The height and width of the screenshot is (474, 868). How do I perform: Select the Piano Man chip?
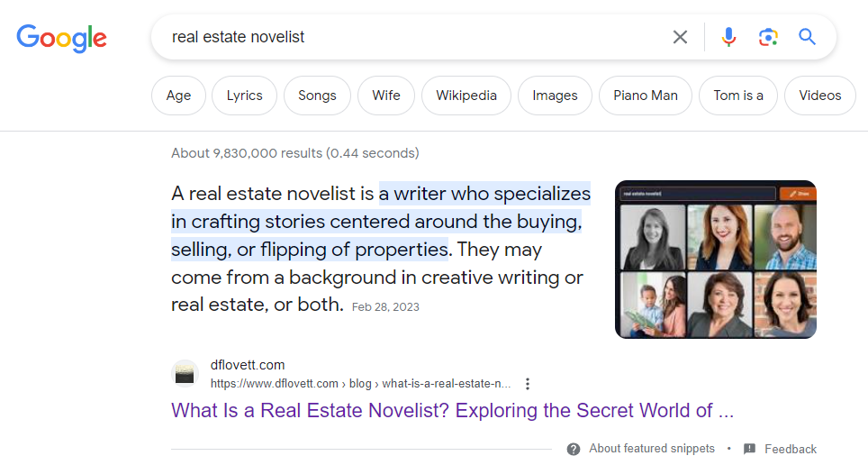[x=646, y=96]
